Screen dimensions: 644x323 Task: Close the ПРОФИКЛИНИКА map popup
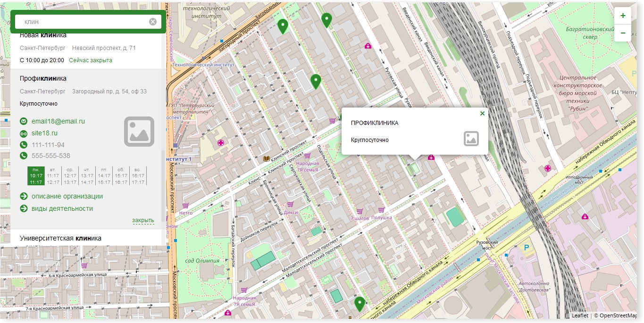point(482,114)
